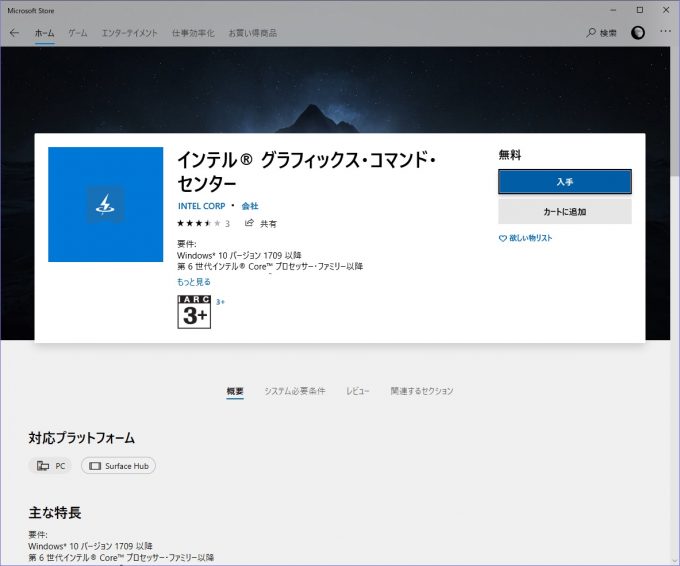
Task: Select the 概要 section tab
Action: [x=235, y=391]
